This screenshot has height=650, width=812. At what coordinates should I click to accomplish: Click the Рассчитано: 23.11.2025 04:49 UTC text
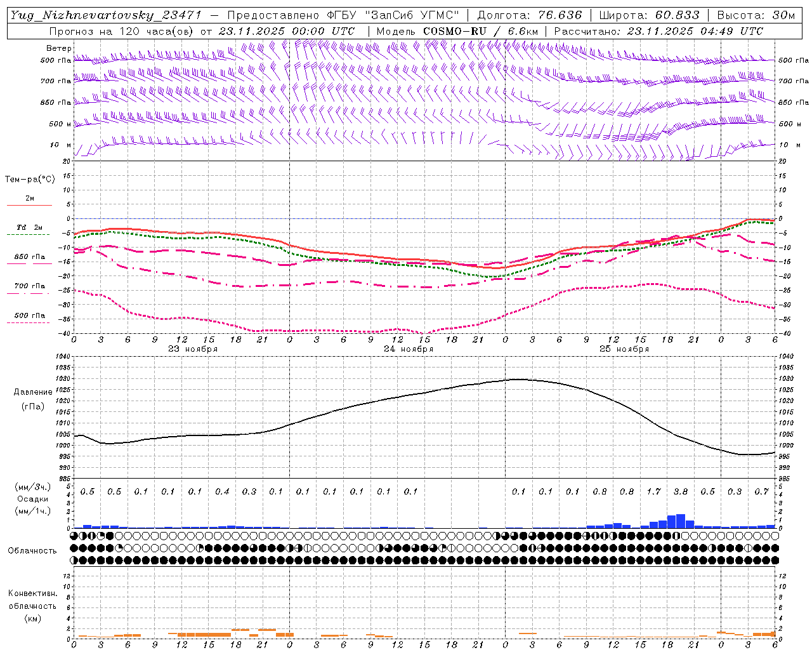tap(659, 31)
